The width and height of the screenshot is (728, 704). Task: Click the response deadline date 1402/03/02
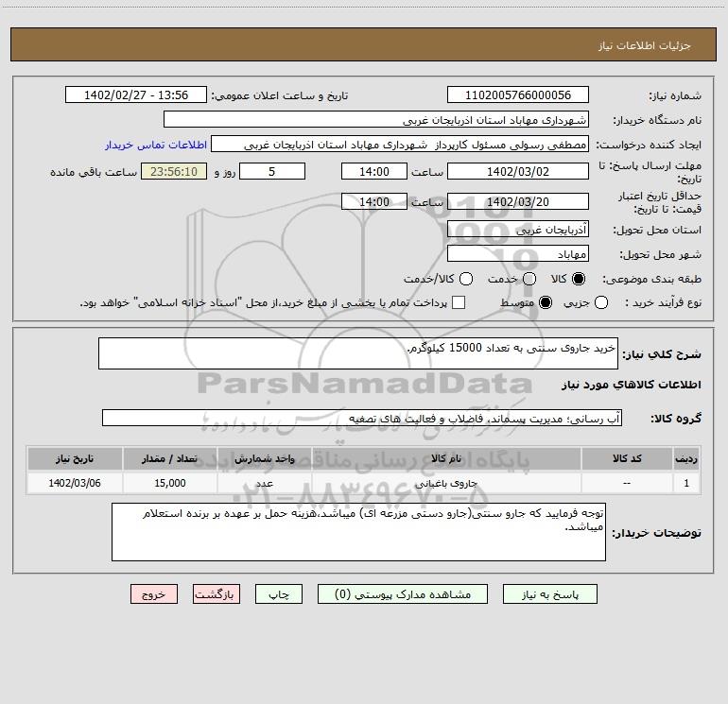pos(518,172)
